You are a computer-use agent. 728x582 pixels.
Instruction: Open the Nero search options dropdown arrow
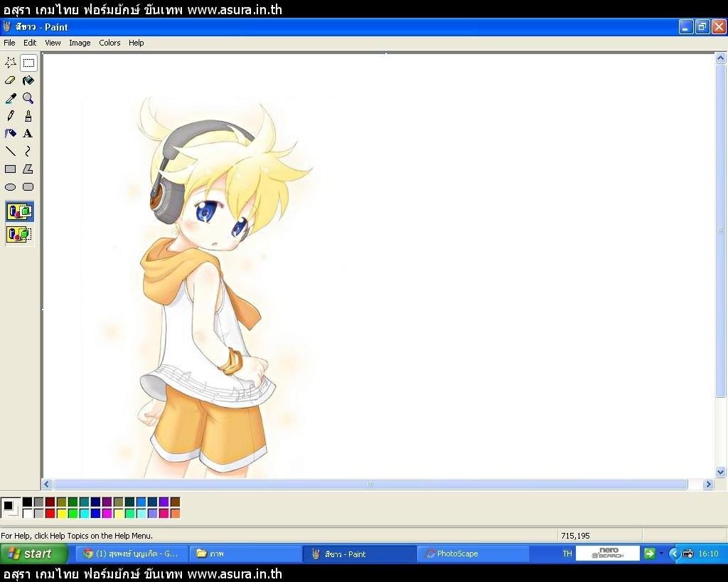click(x=661, y=554)
